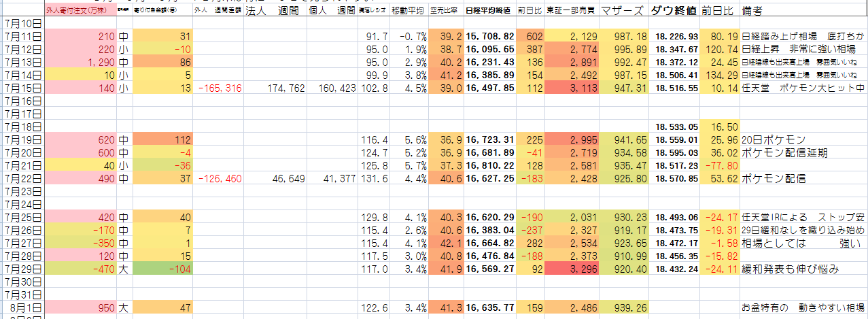Click the 3,296 trading volume cell
The height and width of the screenshot is (319, 868).
click(572, 269)
